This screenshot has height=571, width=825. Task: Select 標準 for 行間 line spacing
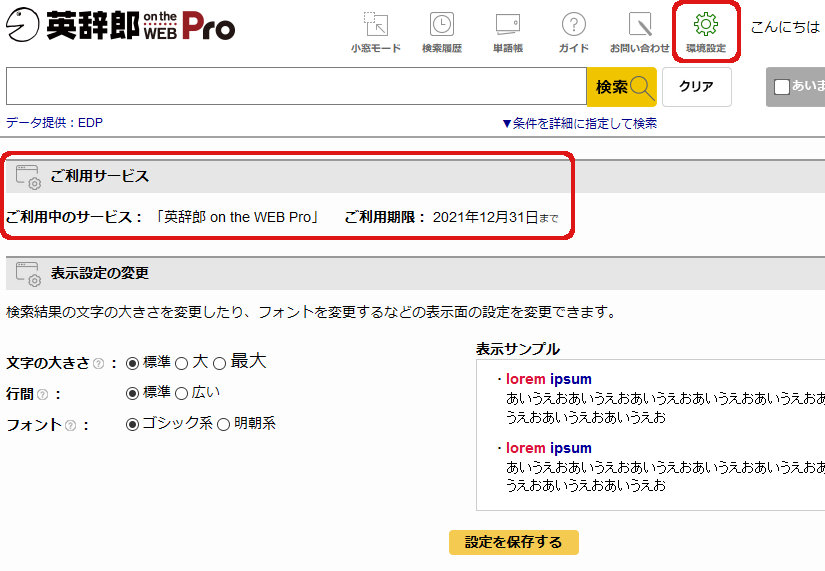pyautogui.click(x=133, y=394)
